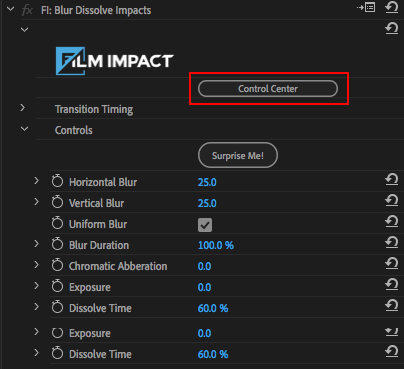Open the effect setup dialog icon
404x369 pixels.
[366, 7]
